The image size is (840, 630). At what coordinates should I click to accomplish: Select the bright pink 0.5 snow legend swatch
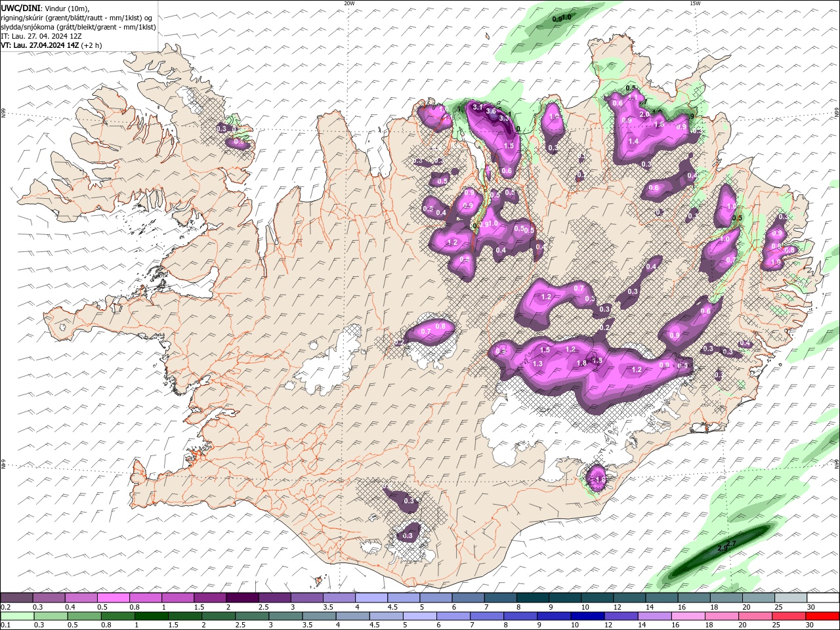114,598
